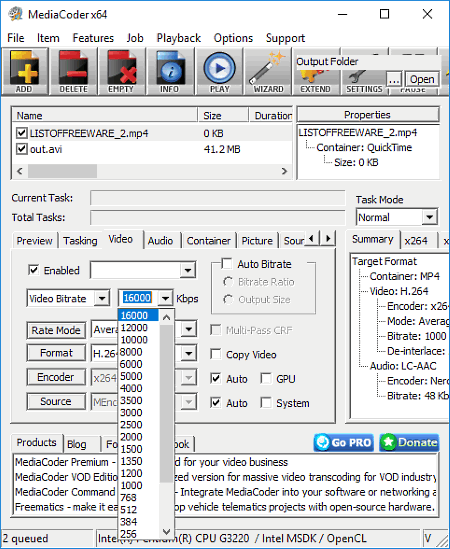The width and height of the screenshot is (450, 549).
Task: Enable the System checkbox
Action: pyautogui.click(x=266, y=403)
